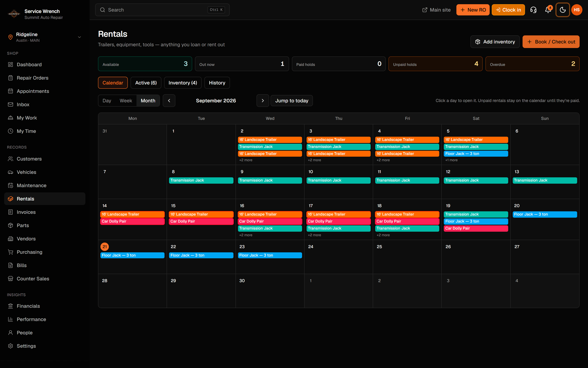Switch to Day view
Viewport: 588px width, 368px height.
pyautogui.click(x=107, y=101)
